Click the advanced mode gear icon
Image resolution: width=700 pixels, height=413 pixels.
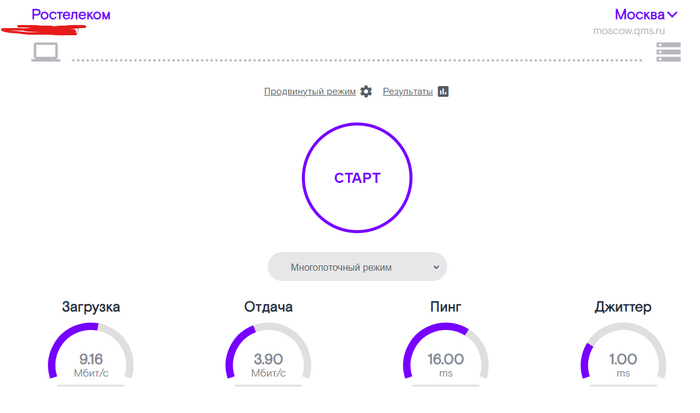pyautogui.click(x=366, y=91)
